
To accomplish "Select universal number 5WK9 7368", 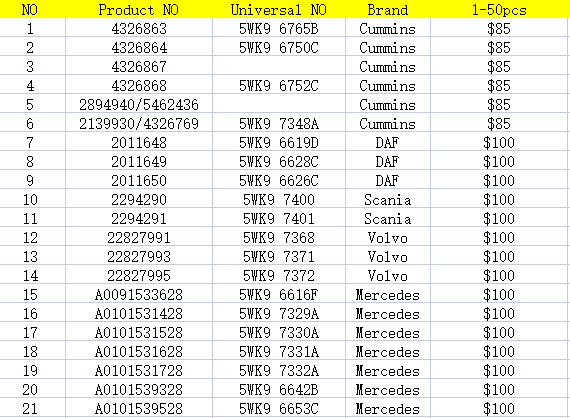I will click(x=279, y=237).
